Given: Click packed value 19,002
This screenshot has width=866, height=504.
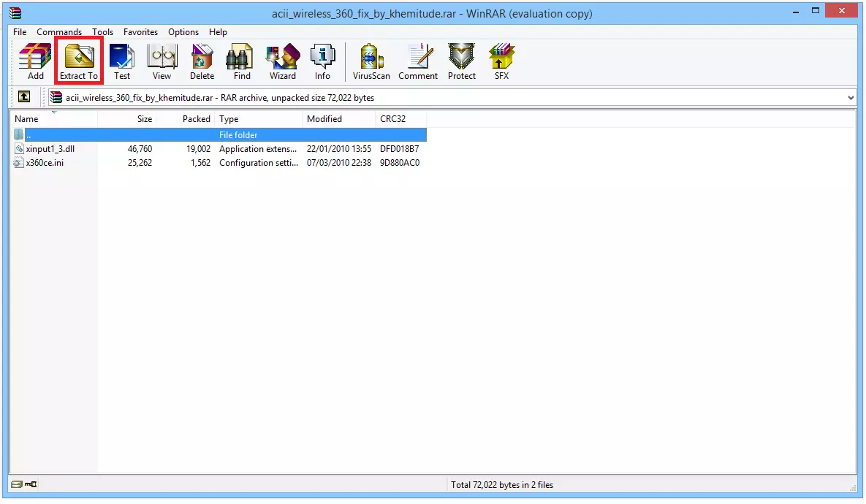Looking at the screenshot, I should click(198, 148).
